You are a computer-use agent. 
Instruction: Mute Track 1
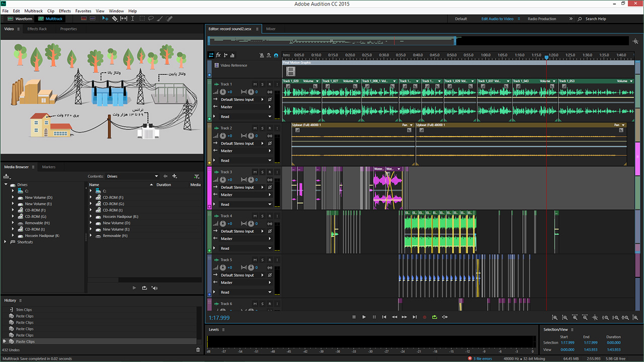pos(255,84)
